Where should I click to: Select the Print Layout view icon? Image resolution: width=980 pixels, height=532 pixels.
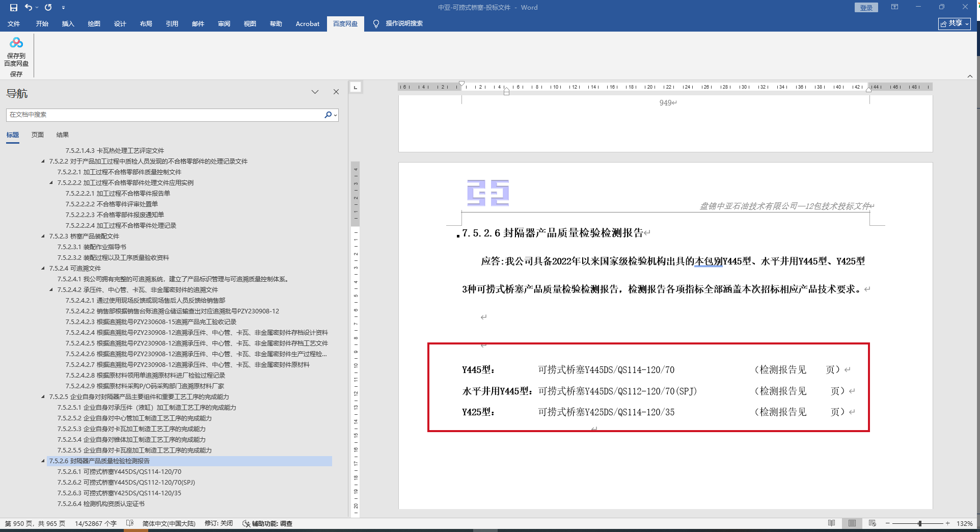[x=852, y=523]
